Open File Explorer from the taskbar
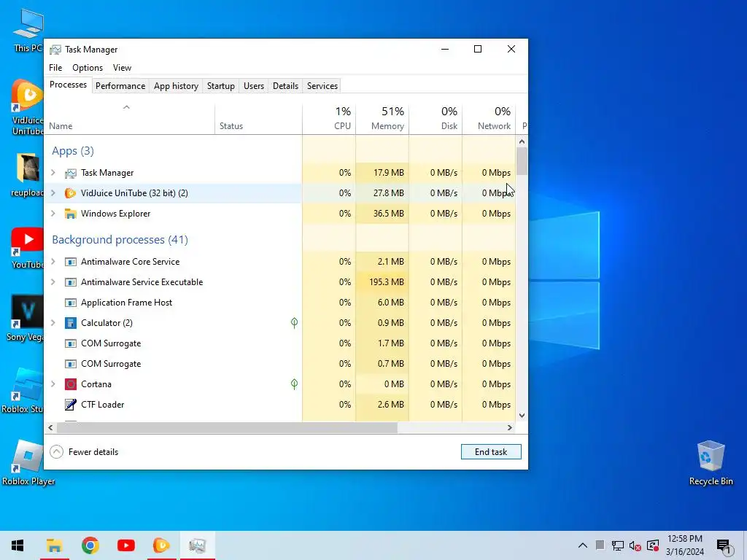Screen dimensions: 747x560 pos(54,545)
